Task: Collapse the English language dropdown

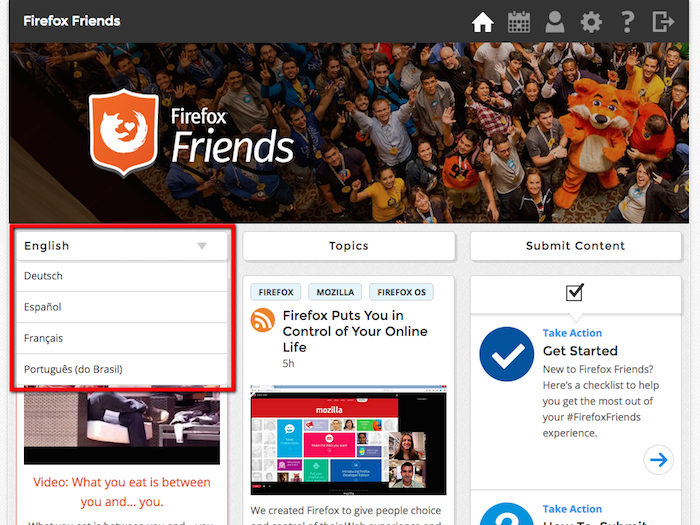Action: click(122, 246)
